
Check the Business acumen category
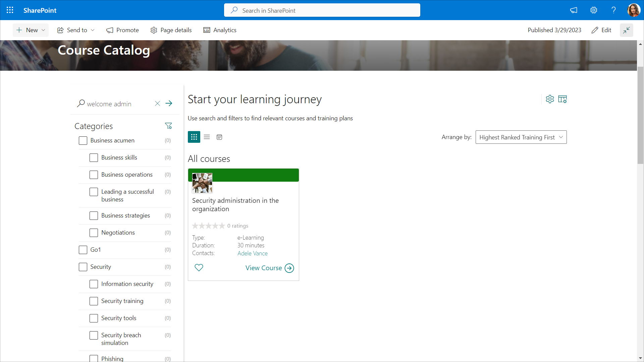click(x=83, y=140)
